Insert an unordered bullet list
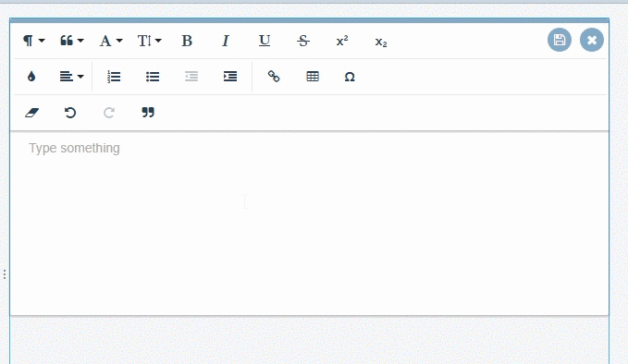Image resolution: width=628 pixels, height=364 pixels. tap(153, 77)
